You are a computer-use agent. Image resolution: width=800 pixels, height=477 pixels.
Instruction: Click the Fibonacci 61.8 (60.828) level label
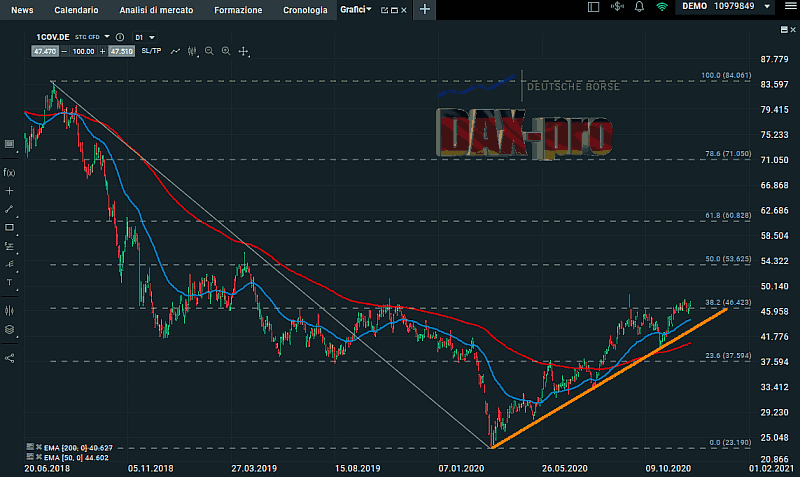pos(728,215)
